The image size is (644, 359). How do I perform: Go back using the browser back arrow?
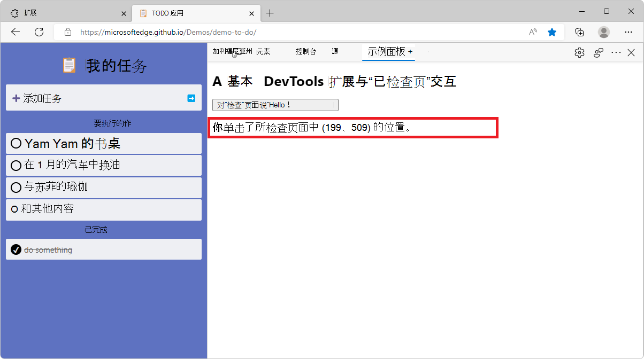click(x=16, y=32)
